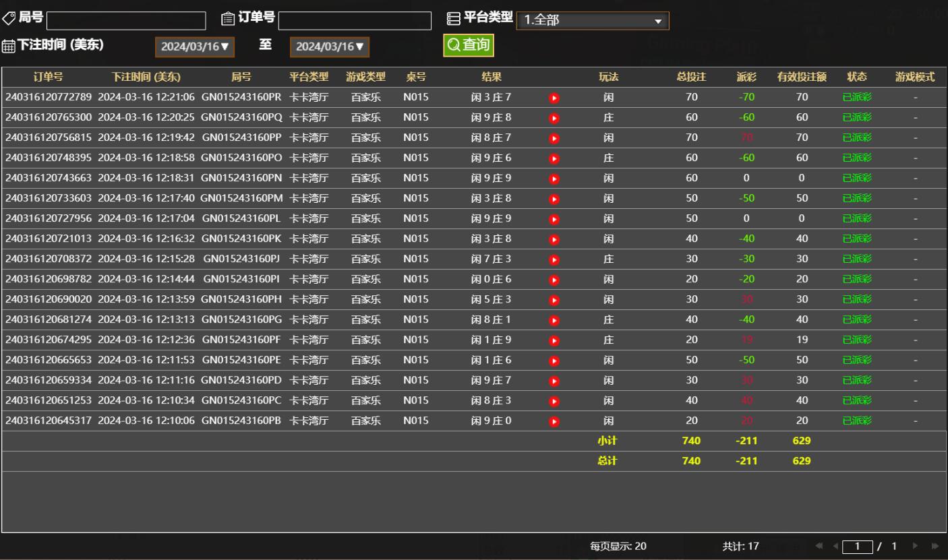Click the 共计: 17 text
This screenshot has width=948, height=560.
coord(740,547)
